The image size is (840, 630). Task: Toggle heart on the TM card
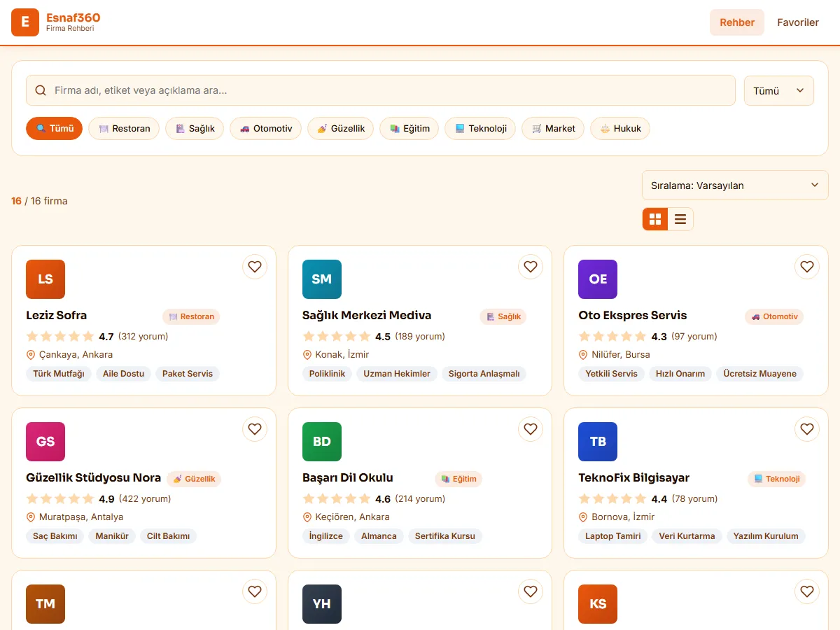click(x=255, y=591)
